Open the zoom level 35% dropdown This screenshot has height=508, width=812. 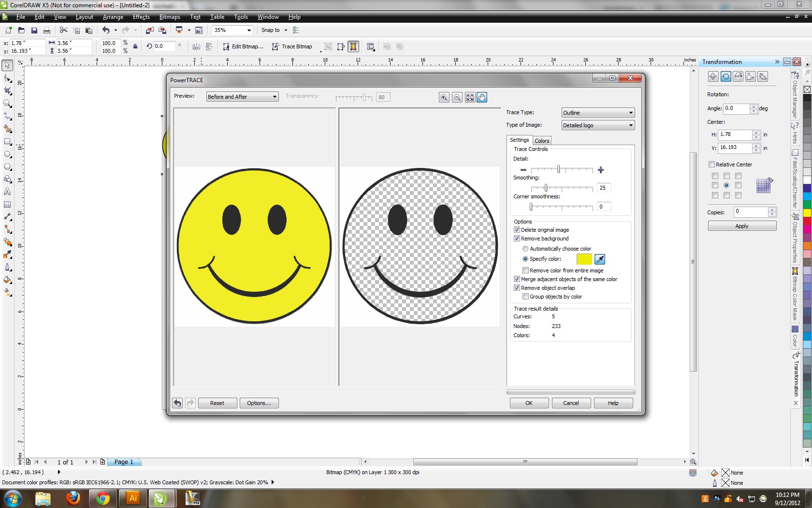(x=249, y=30)
